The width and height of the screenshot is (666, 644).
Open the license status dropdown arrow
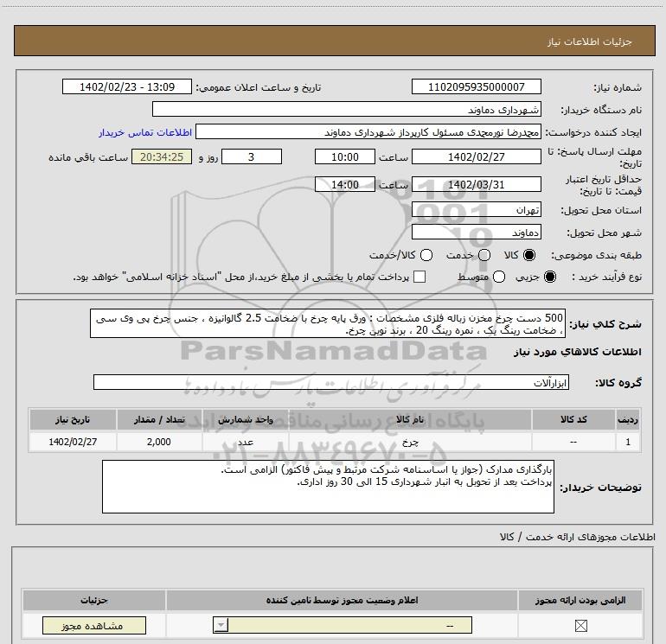pyautogui.click(x=221, y=625)
